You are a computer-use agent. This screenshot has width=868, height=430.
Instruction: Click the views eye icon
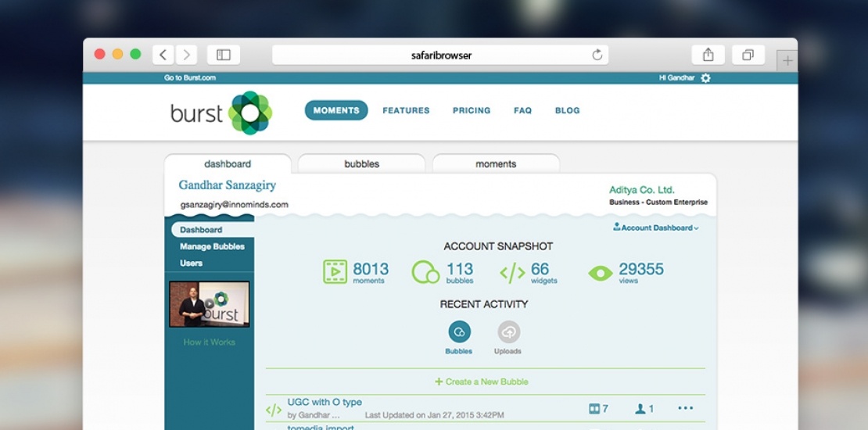(600, 273)
